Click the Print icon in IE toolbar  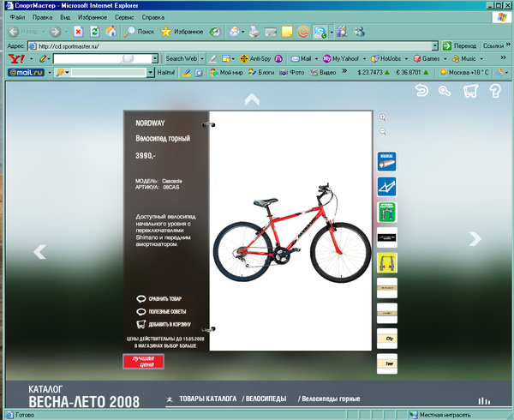[x=254, y=32]
